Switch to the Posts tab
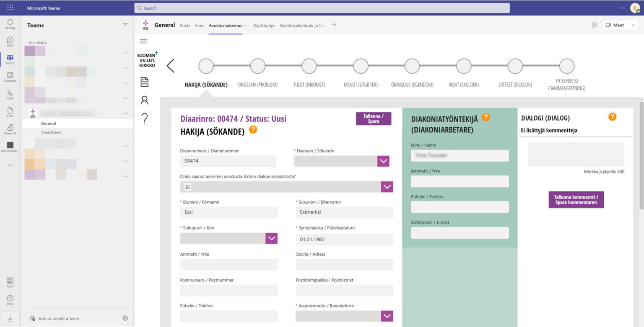 [x=185, y=25]
